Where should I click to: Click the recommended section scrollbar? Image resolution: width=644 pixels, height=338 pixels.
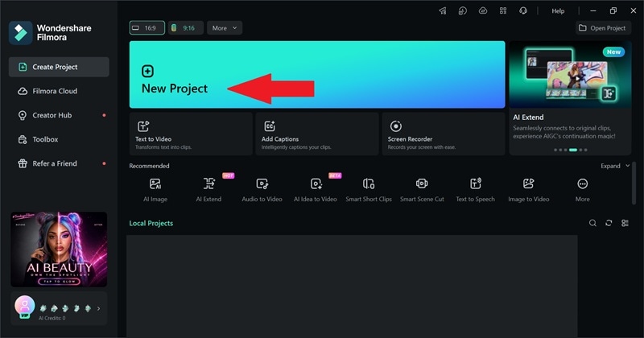click(x=634, y=183)
